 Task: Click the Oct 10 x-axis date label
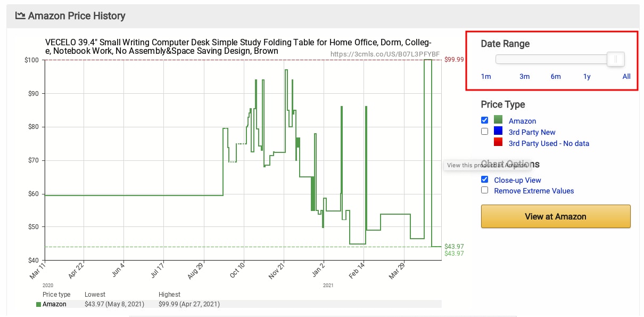[237, 271]
